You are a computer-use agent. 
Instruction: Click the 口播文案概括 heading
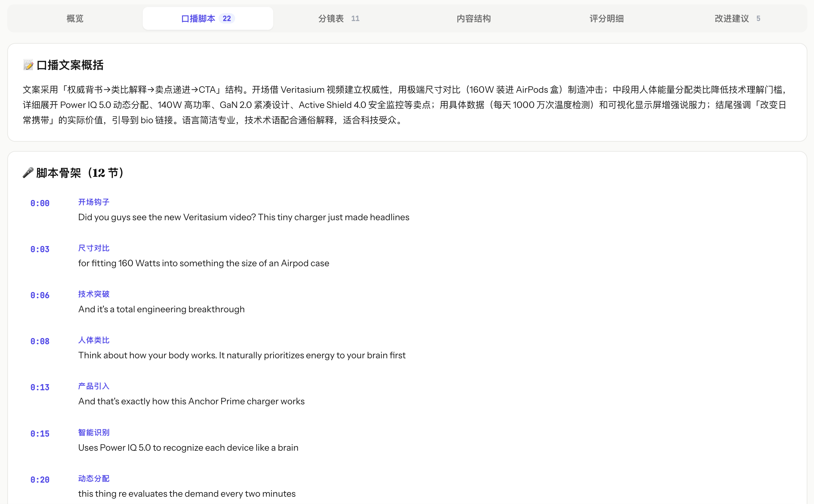[x=70, y=65]
